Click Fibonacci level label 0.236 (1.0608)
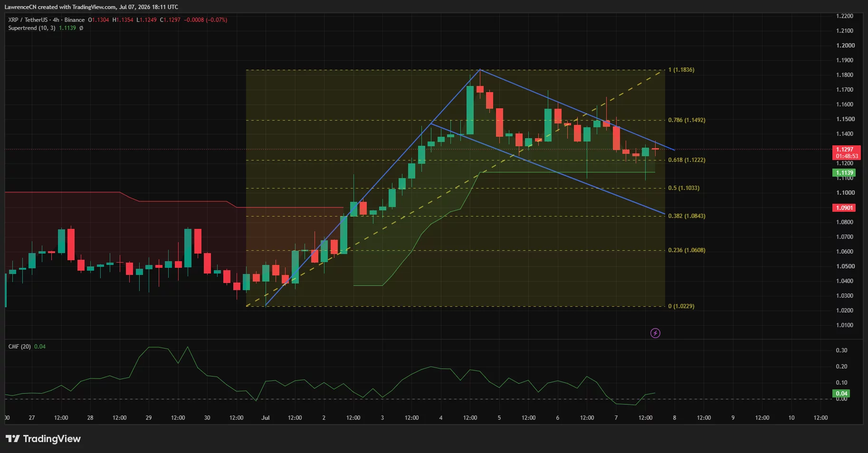Image resolution: width=868 pixels, height=453 pixels. [x=687, y=250]
